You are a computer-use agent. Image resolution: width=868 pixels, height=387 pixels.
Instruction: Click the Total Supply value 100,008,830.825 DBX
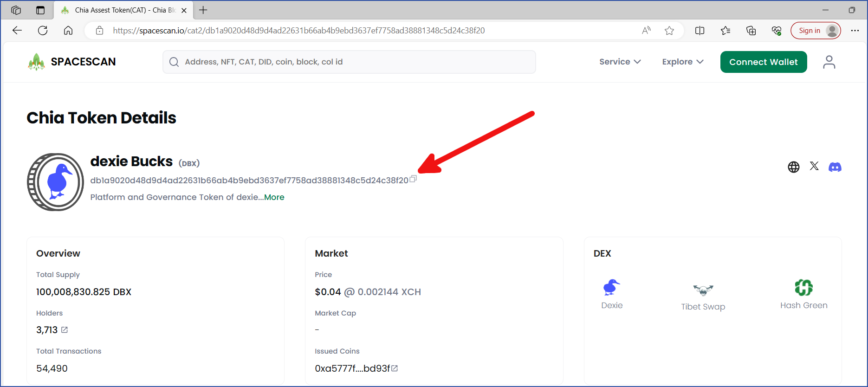(x=84, y=292)
